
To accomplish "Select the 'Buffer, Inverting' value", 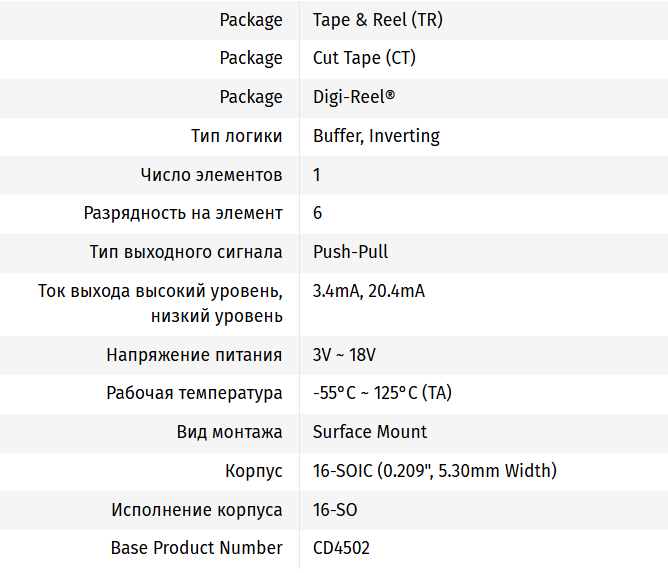I will coord(376,136).
